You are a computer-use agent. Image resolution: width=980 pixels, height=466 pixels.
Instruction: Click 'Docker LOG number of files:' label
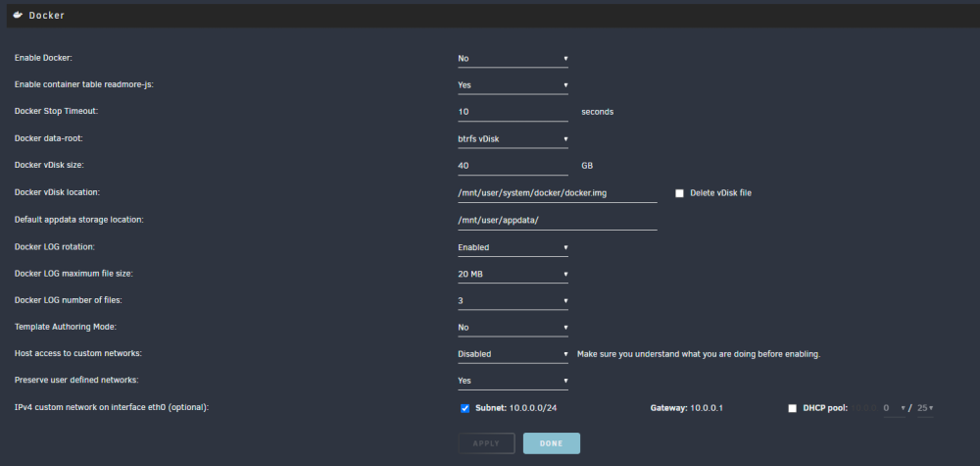69,300
